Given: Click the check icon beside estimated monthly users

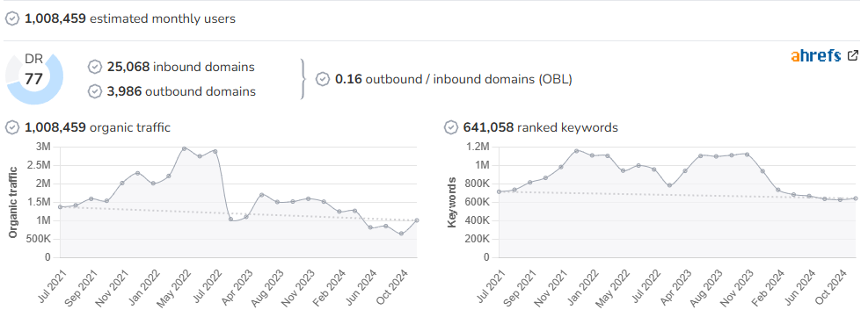Looking at the screenshot, I should (12, 18).
